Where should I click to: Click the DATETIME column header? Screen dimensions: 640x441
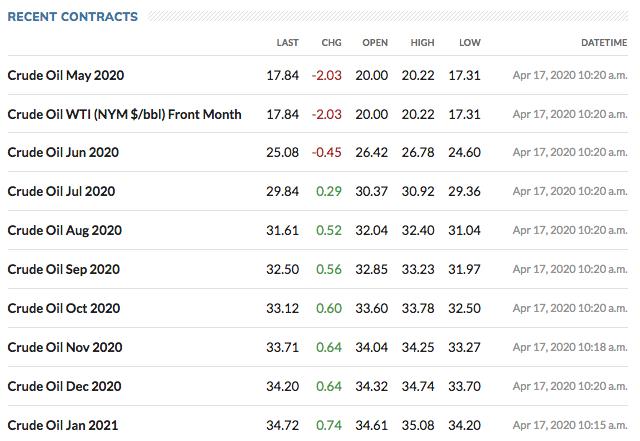click(604, 42)
